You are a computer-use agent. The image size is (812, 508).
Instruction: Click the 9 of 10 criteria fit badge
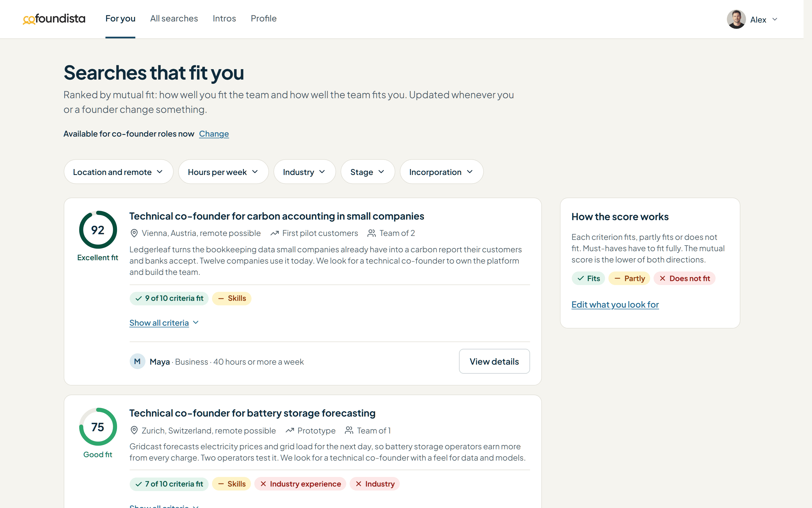[169, 298]
